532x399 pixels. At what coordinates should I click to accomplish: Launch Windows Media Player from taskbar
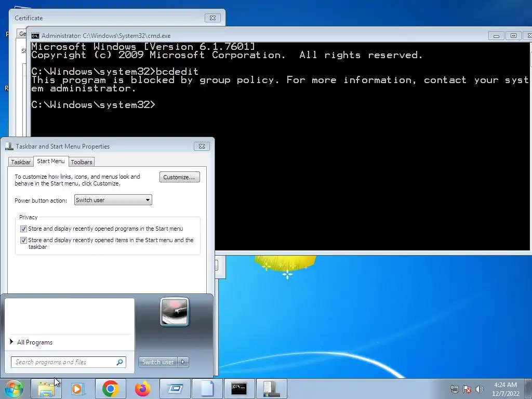78,389
